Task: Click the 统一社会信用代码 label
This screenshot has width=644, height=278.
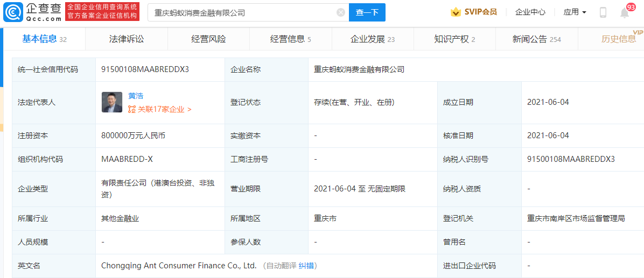Action: [x=48, y=70]
